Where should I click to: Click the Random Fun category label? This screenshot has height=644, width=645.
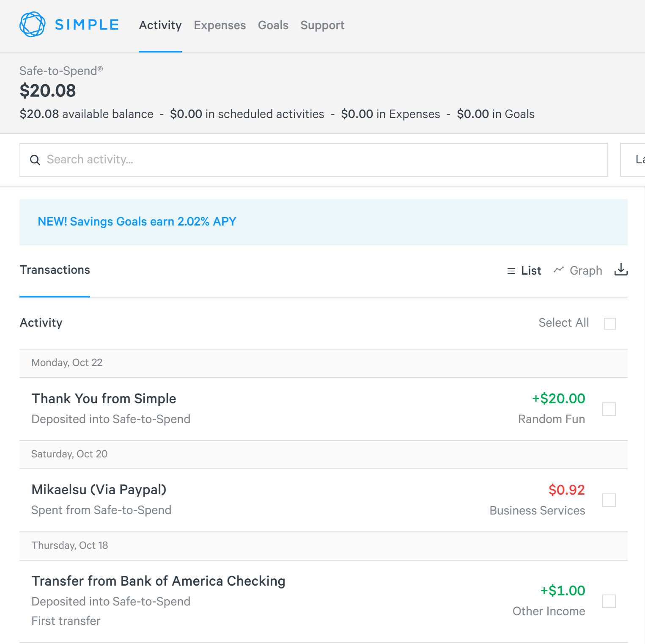tap(552, 419)
